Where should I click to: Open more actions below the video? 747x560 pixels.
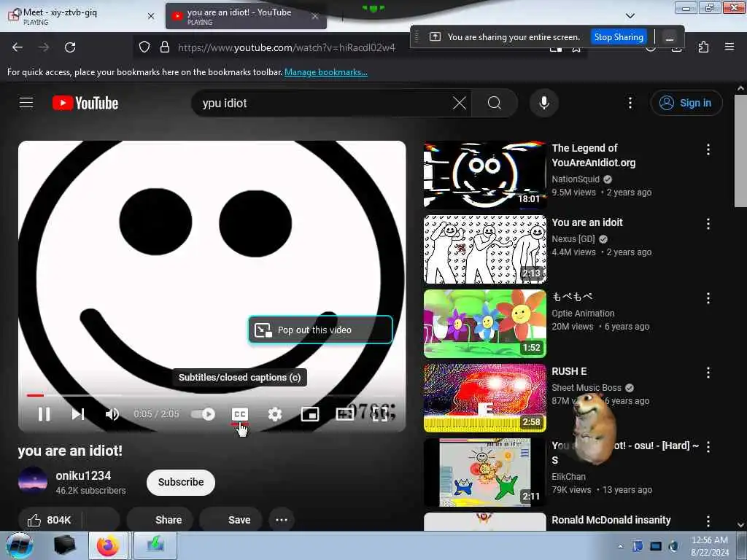coord(282,520)
